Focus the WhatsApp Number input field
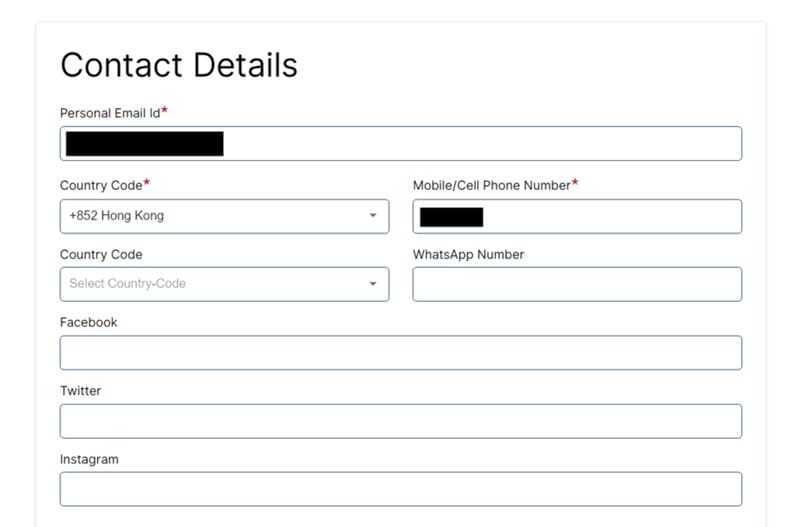The image size is (800, 527). pos(577,284)
